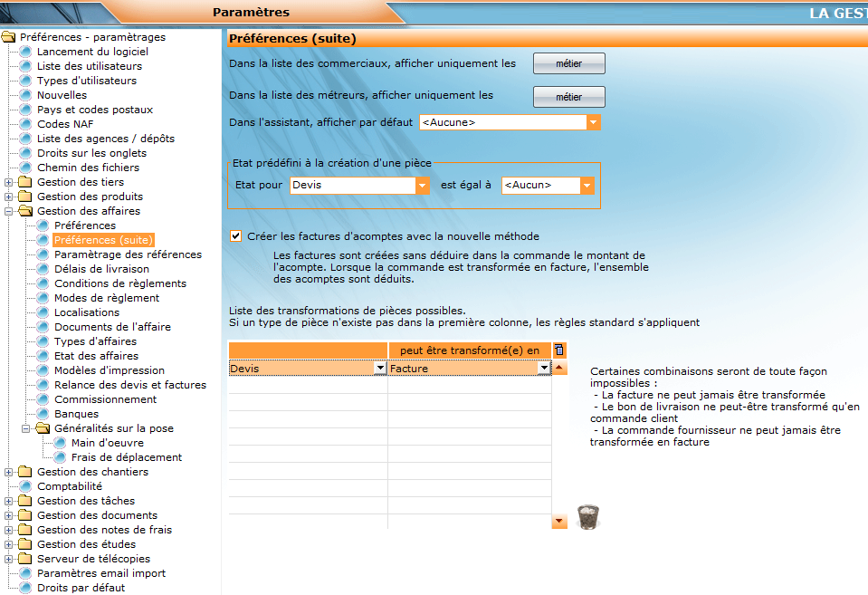Collapse the Gestion des affaires node
This screenshot has width=868, height=595.
click(8, 211)
